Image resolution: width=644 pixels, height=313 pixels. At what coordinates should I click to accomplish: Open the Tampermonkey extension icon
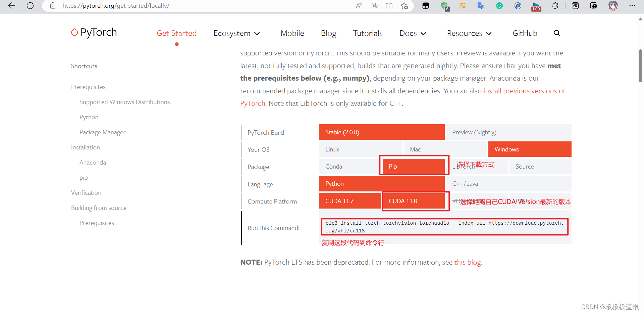click(x=426, y=6)
